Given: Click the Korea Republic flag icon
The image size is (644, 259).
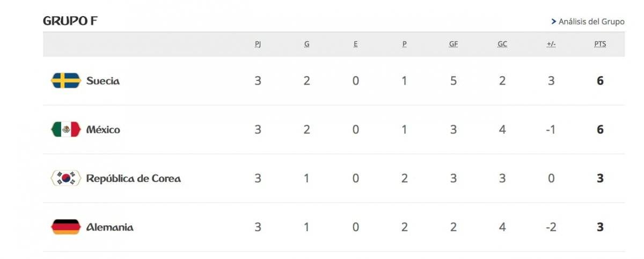Looking at the screenshot, I should (x=65, y=179).
